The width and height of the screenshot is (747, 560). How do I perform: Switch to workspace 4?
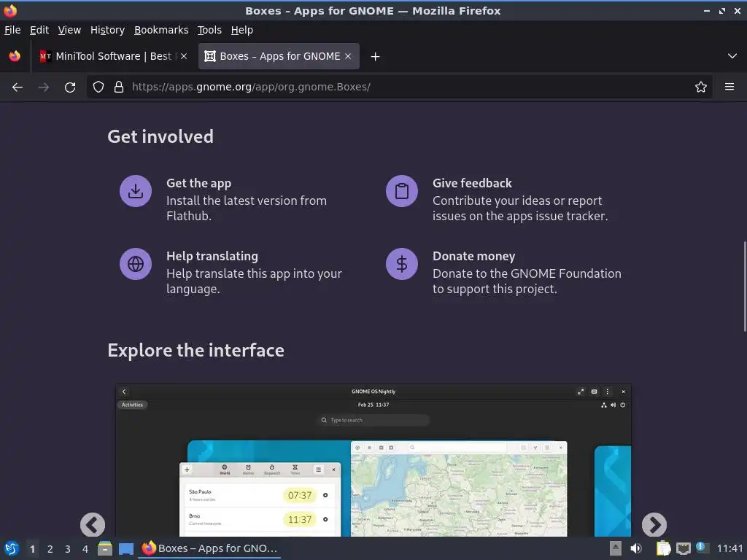(85, 549)
